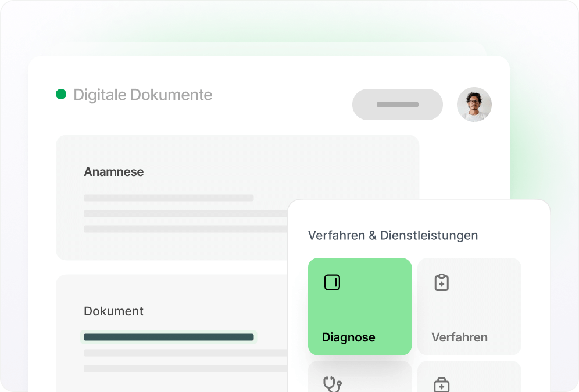This screenshot has width=579, height=392.
Task: Open the user profile avatar
Action: click(x=474, y=105)
